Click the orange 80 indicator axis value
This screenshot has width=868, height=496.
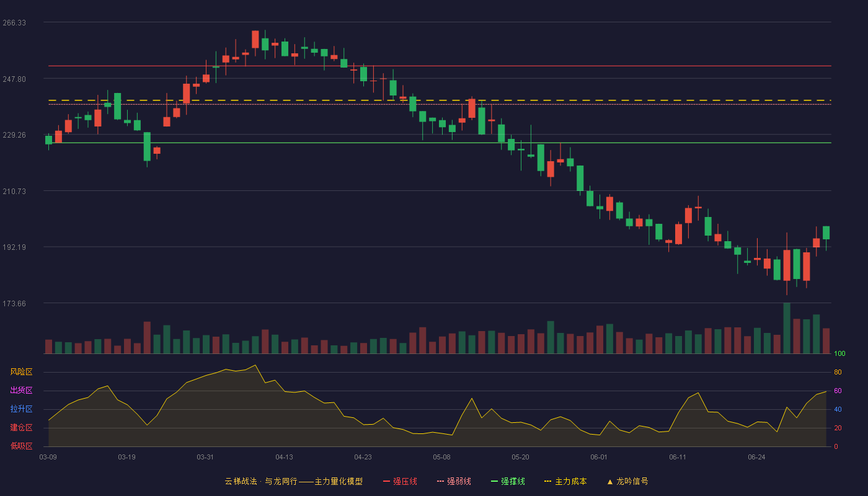[838, 372]
